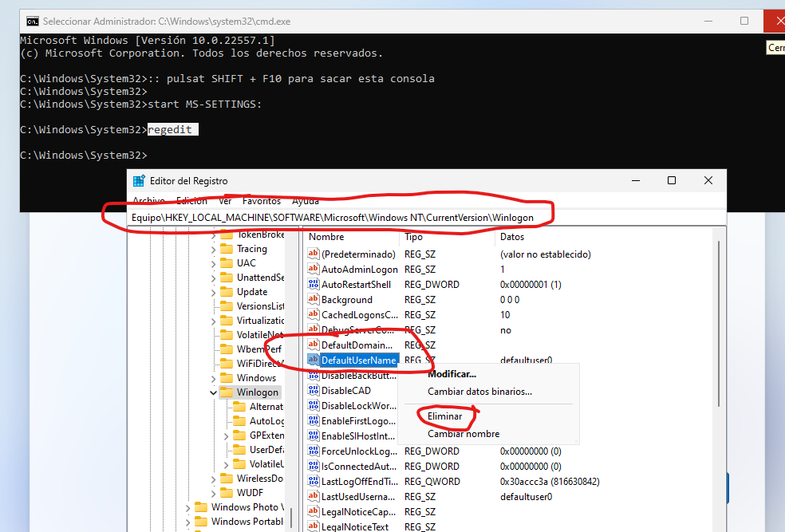The width and height of the screenshot is (785, 532).
Task: Click the Background value icon
Action: click(314, 300)
